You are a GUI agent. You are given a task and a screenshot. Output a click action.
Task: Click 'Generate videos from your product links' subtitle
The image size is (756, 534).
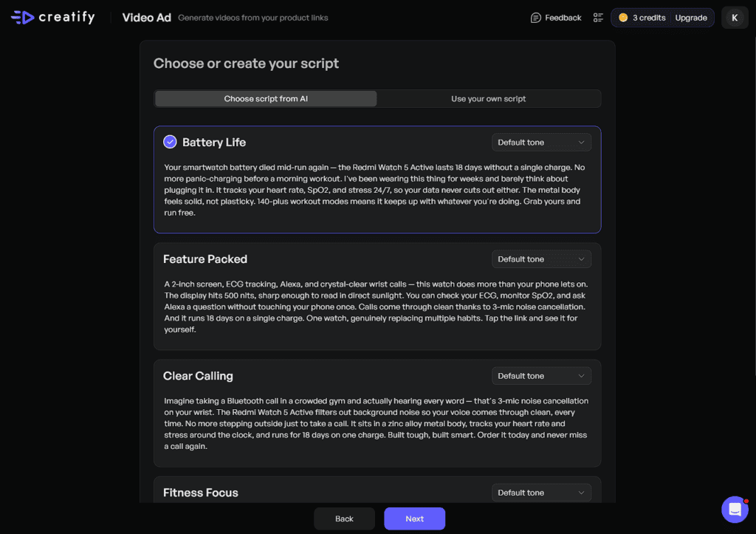(x=252, y=18)
